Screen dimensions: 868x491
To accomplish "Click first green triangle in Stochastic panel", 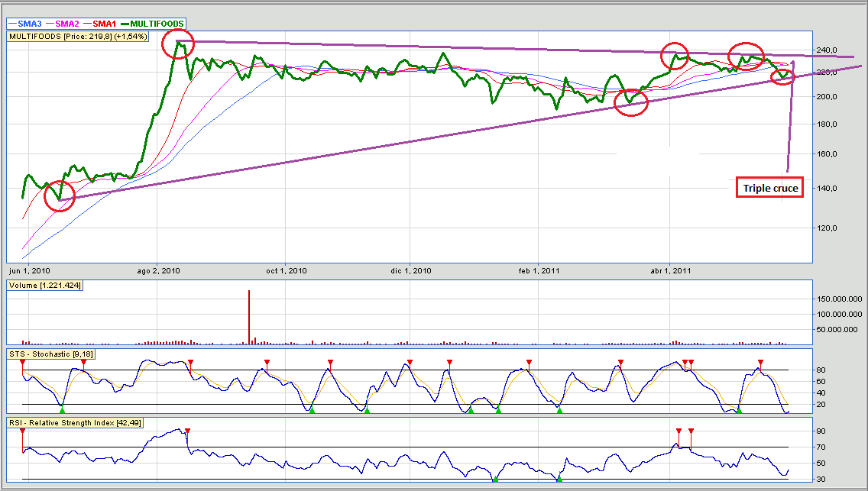I will click(62, 411).
